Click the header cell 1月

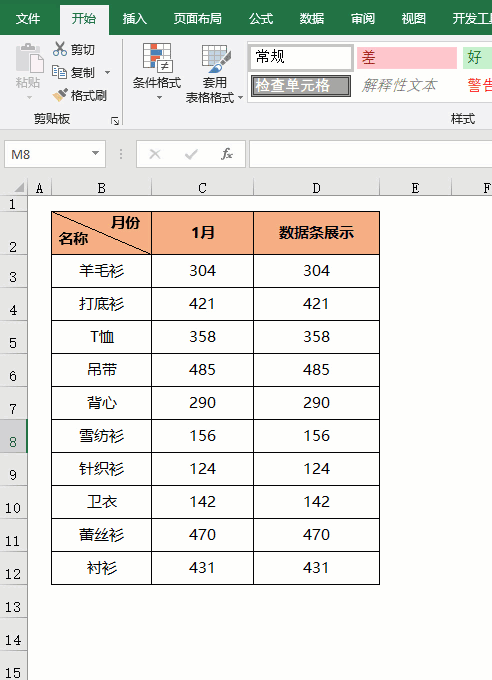tap(202, 233)
